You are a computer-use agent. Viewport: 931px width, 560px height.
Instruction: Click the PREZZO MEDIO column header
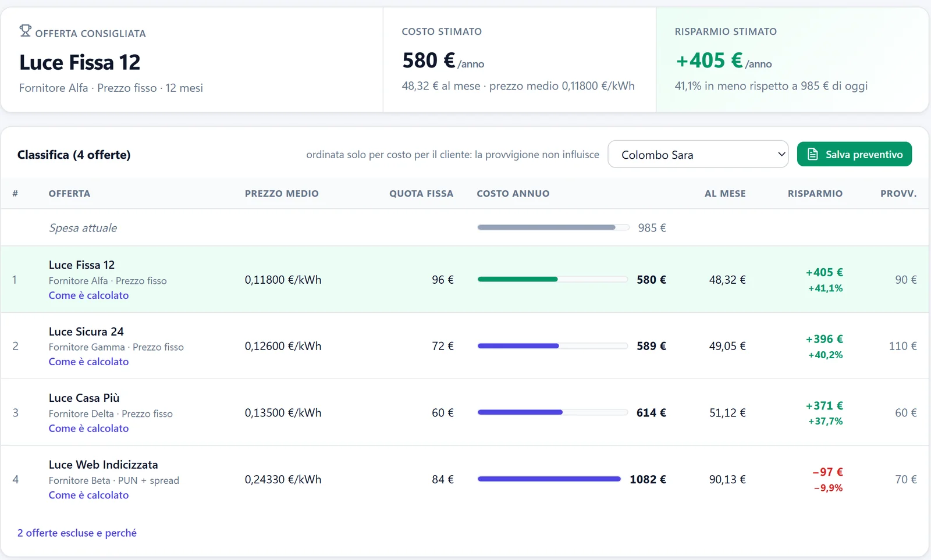(x=282, y=194)
